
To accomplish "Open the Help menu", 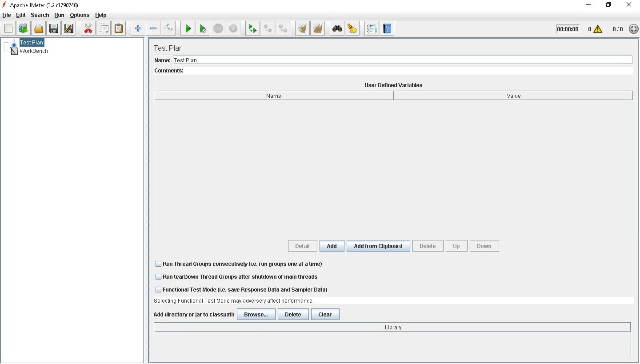I will [101, 15].
